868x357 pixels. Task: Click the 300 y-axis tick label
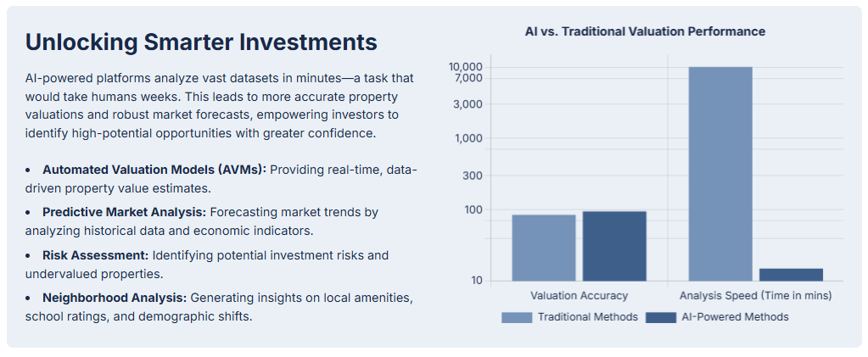[473, 176]
